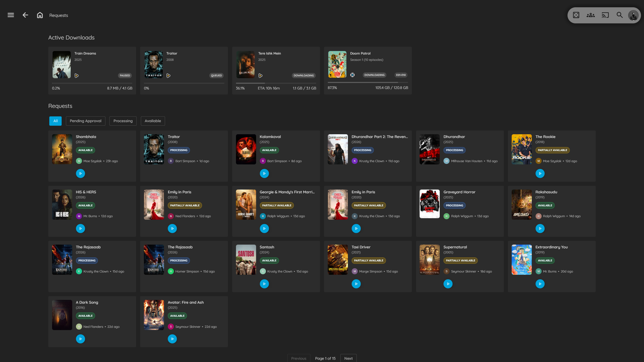
Task: Play Georgie & Mandy's First Marriage
Action: pos(264,229)
